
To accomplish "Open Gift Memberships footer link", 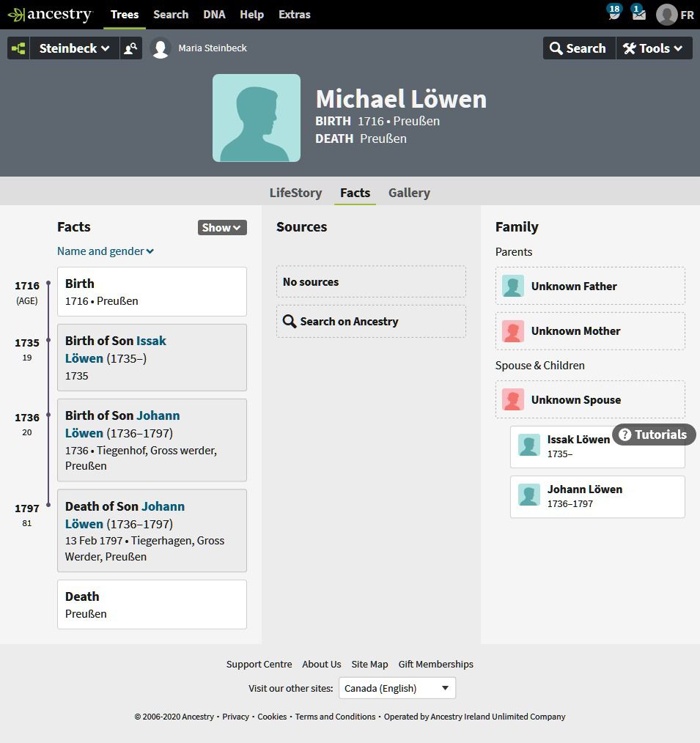I will click(x=436, y=665).
